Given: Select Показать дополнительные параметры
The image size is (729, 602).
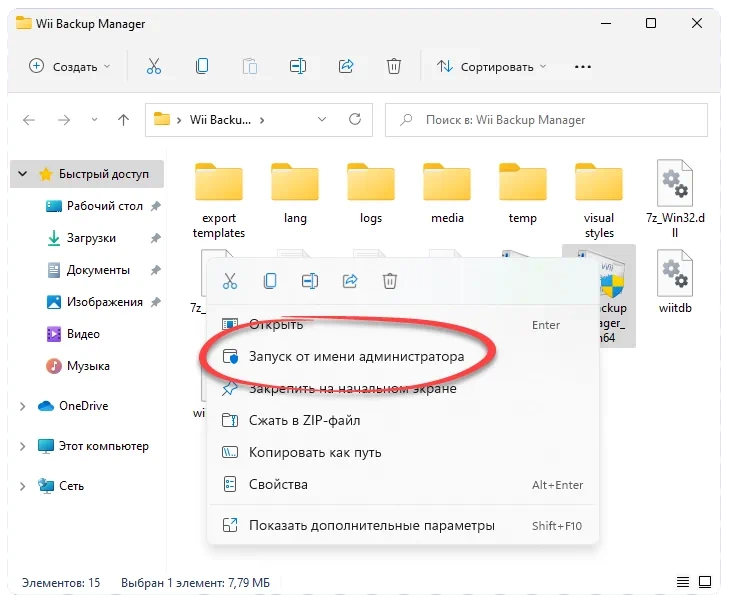Looking at the screenshot, I should tap(403, 526).
